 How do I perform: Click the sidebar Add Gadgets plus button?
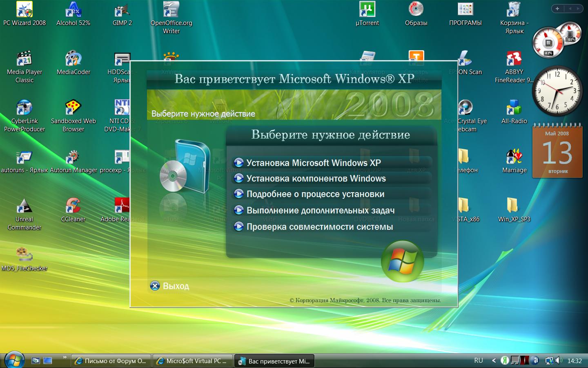coord(557,8)
